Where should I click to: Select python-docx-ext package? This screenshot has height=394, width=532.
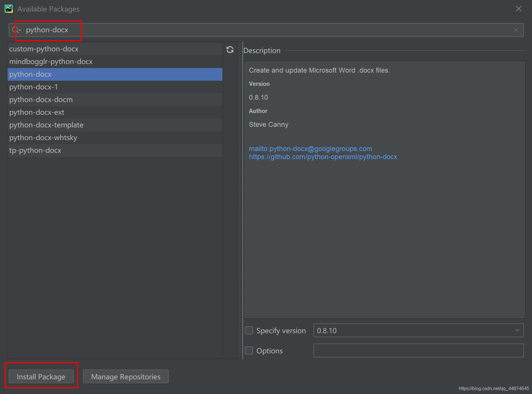[x=115, y=112]
